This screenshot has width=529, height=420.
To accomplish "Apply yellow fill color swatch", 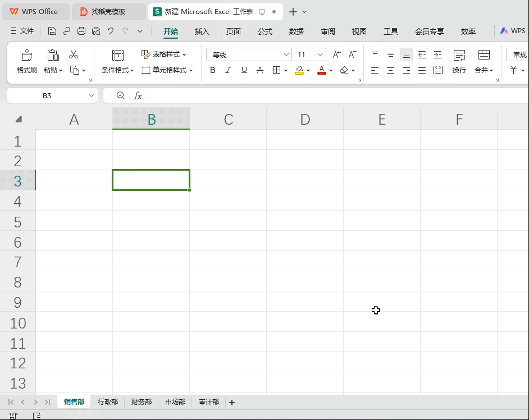I will [x=299, y=70].
